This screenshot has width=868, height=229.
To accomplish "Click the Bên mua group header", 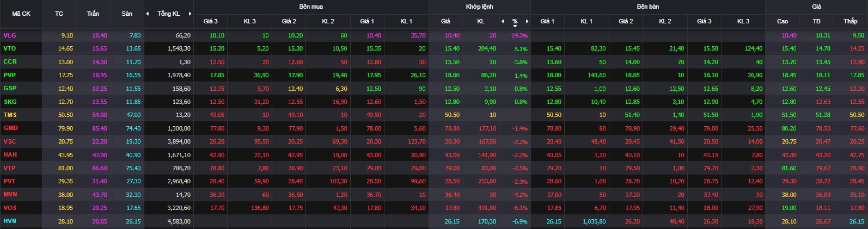I will pos(311,7).
